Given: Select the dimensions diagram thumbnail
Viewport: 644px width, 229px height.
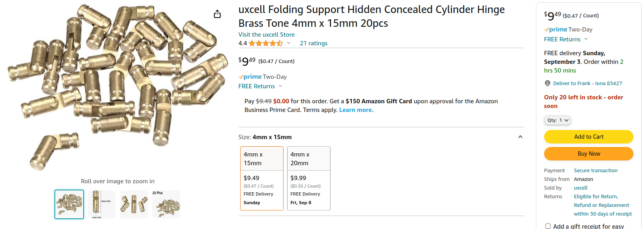Looking at the screenshot, I should coord(101,204).
